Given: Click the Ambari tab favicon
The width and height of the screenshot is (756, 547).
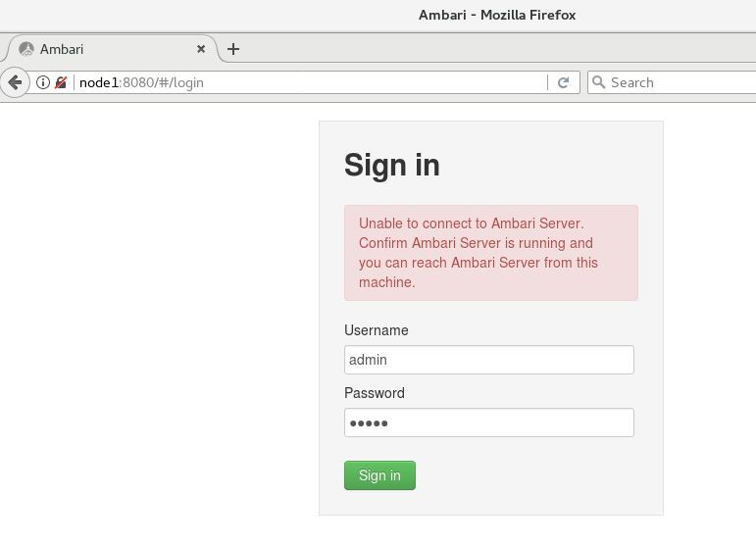Looking at the screenshot, I should 26,49.
